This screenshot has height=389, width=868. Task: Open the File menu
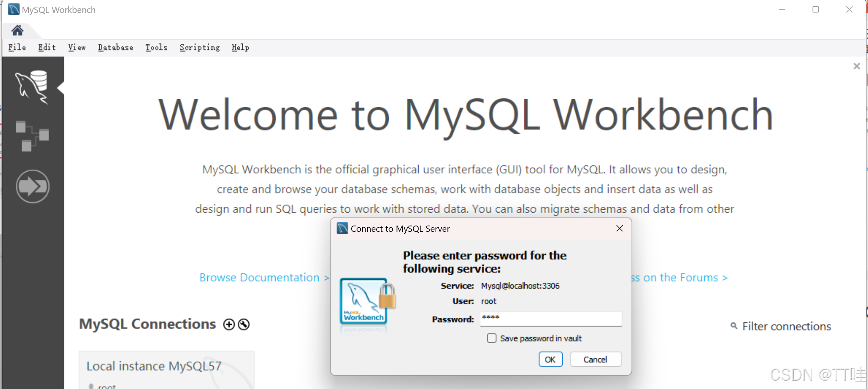17,48
